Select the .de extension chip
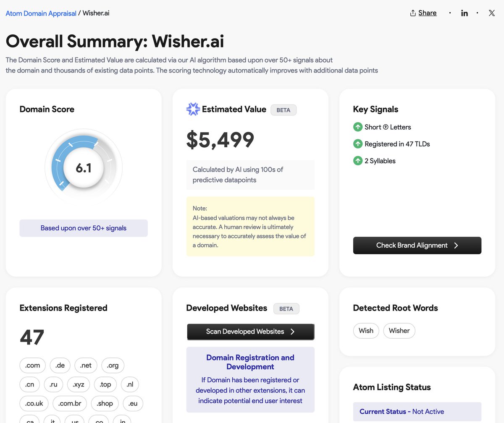Screen dimensions: 504x423 [x=60, y=365]
